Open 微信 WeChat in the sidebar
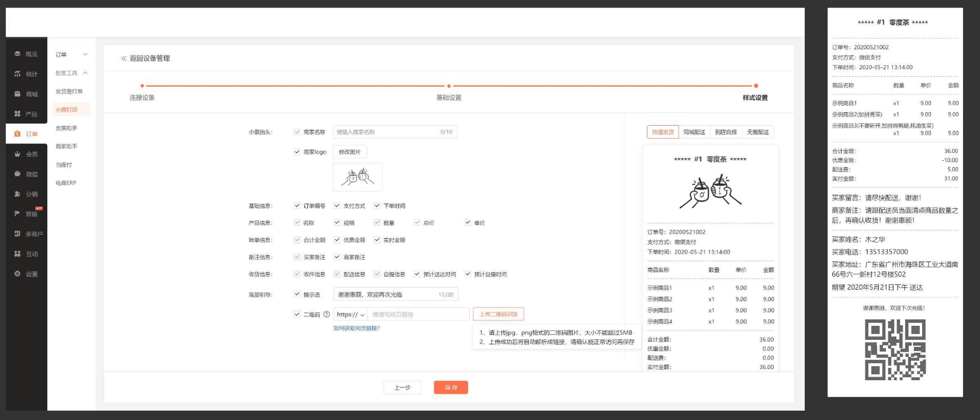 [26, 174]
